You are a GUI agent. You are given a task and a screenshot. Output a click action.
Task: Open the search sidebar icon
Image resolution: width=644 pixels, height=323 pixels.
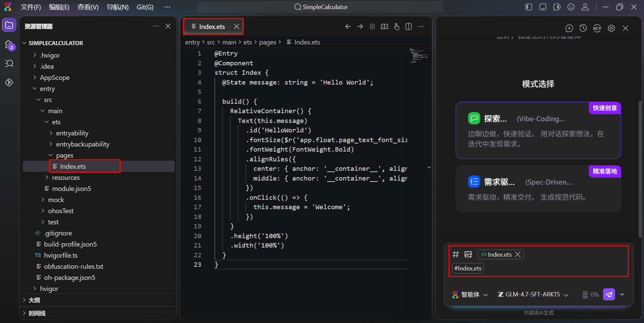9,63
